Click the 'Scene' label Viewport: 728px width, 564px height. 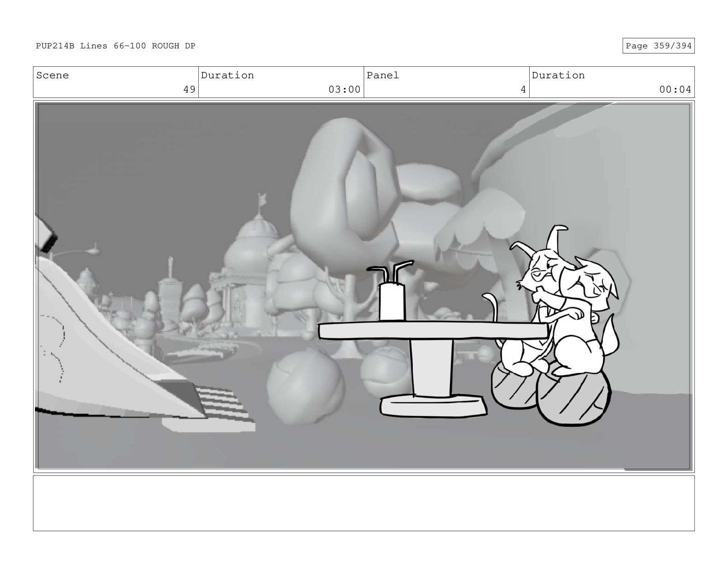[x=52, y=76]
